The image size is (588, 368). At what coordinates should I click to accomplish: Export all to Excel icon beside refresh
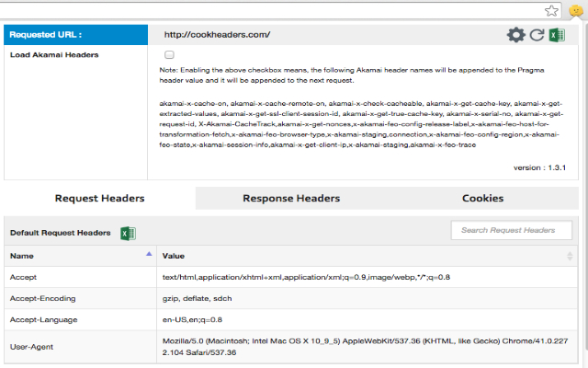[x=558, y=35]
